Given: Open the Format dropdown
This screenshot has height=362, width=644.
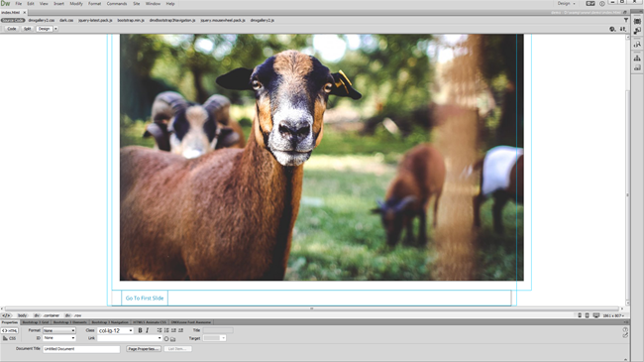Looking at the screenshot, I should coord(59,330).
